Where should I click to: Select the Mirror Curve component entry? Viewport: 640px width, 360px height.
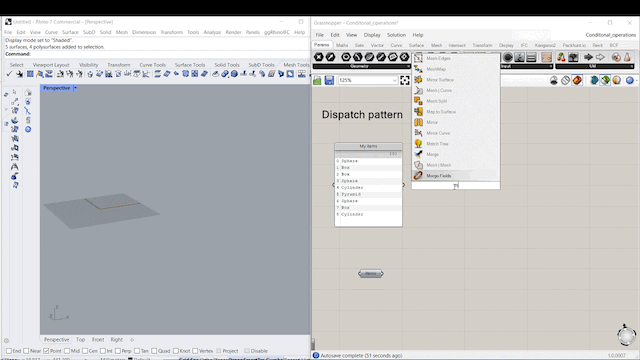(x=456, y=133)
